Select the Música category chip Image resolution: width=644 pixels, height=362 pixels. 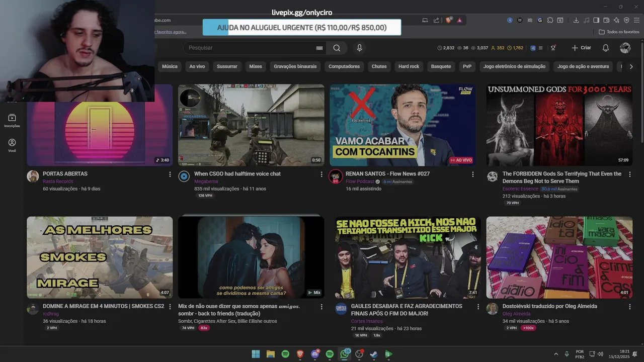click(x=170, y=66)
